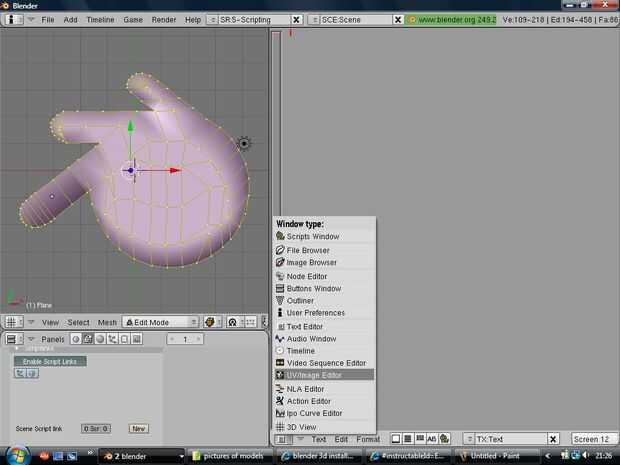Collapse the text editor header menus arrow
Viewport: 620px width, 465px height.
coord(301,439)
